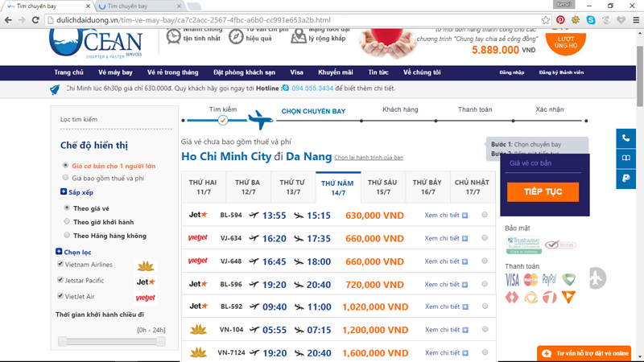This screenshot has height=362, width=644.
Task: Expand Xem chi tiết for BL-594
Action: pyautogui.click(x=446, y=215)
